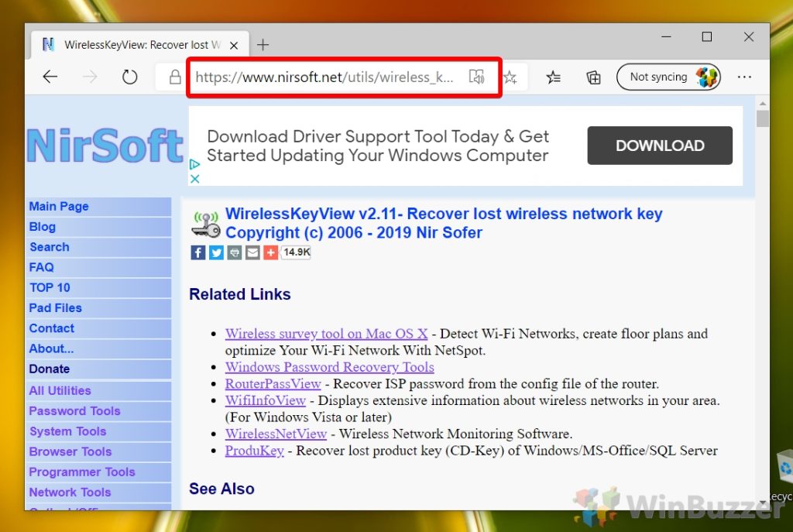Viewport: 793px width, 532px height.
Task: Share the page via the Twitter icon
Action: 216,252
